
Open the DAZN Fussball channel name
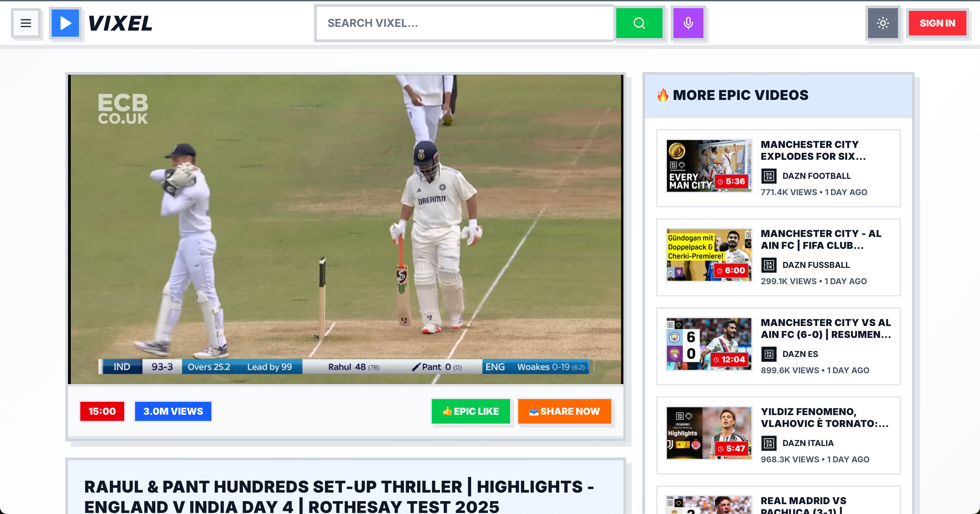click(x=816, y=265)
